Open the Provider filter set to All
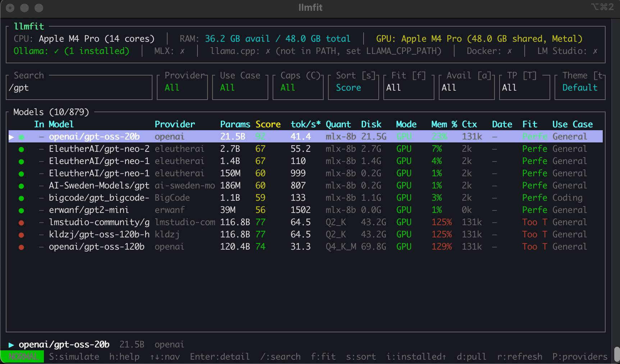The image size is (620, 364). pyautogui.click(x=182, y=87)
